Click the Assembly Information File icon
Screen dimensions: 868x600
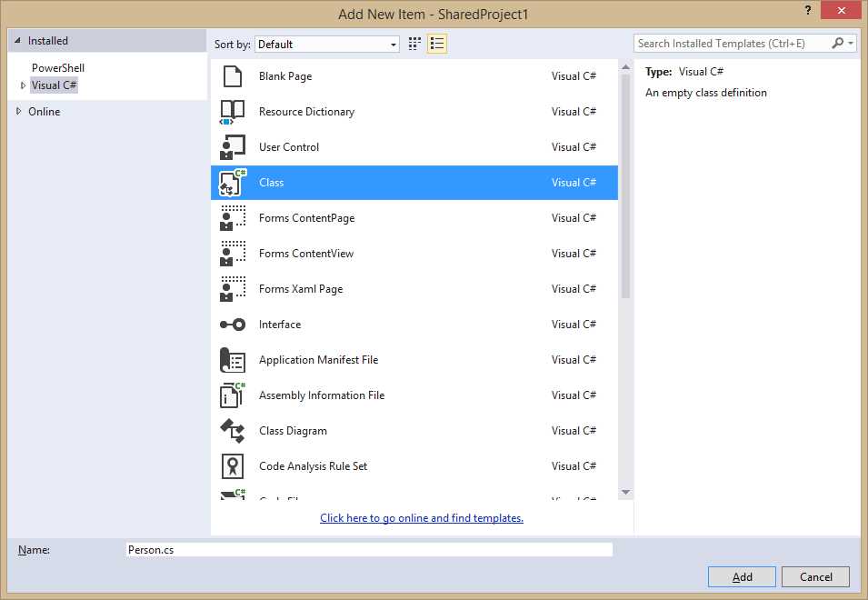pos(233,395)
